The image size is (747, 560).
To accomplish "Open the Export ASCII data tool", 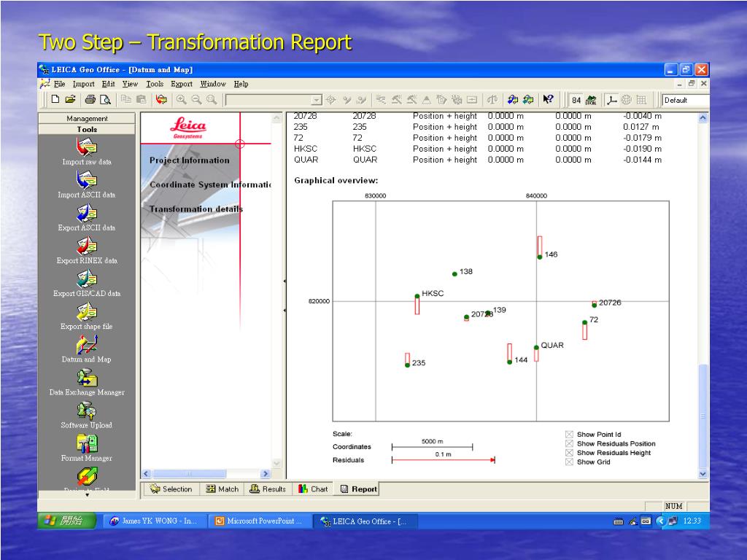I will 87,217.
